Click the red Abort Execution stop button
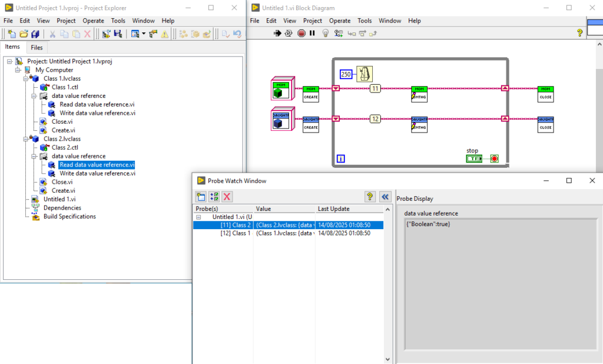Viewport: 603px width, 364px height. click(x=301, y=34)
